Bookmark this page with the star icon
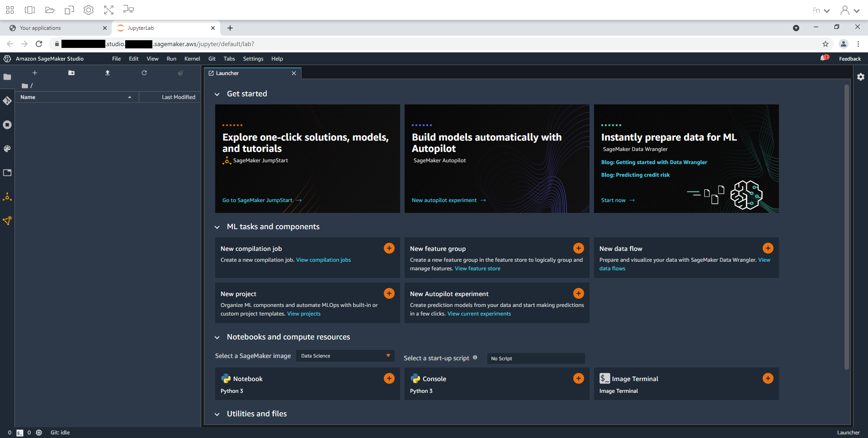The width and height of the screenshot is (868, 438). (826, 44)
